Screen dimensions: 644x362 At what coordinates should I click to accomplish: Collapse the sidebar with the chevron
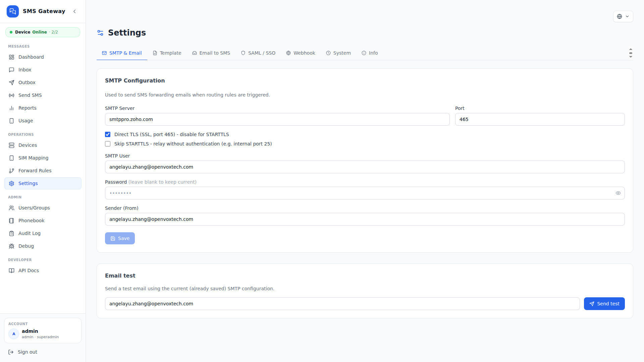[x=74, y=11]
